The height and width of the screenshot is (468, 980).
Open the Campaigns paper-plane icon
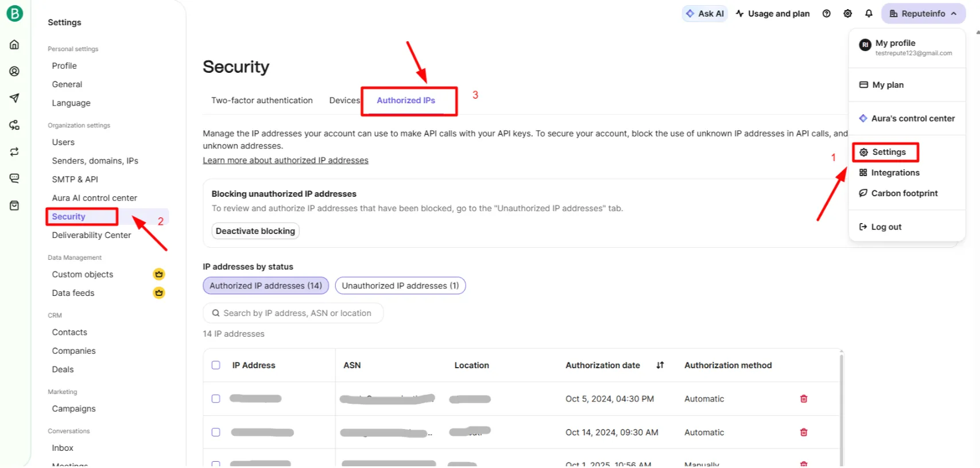(x=14, y=98)
